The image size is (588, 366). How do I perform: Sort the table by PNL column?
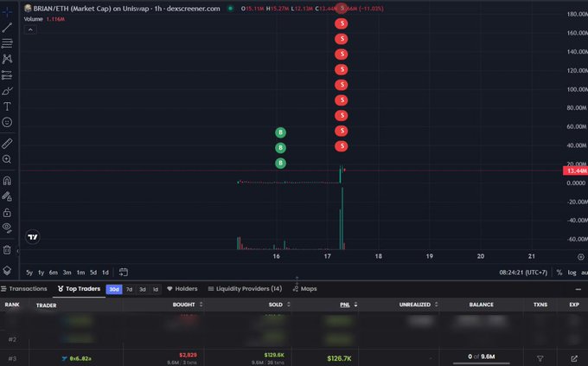point(348,305)
